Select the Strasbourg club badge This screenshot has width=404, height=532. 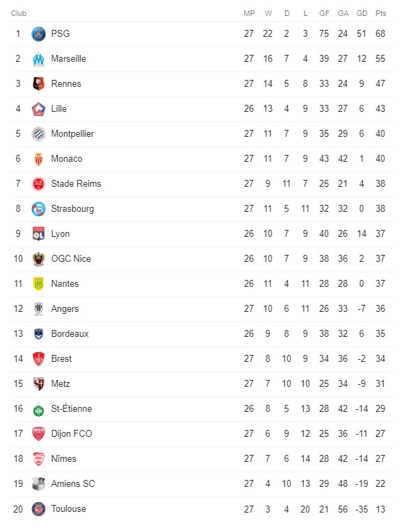(x=38, y=209)
